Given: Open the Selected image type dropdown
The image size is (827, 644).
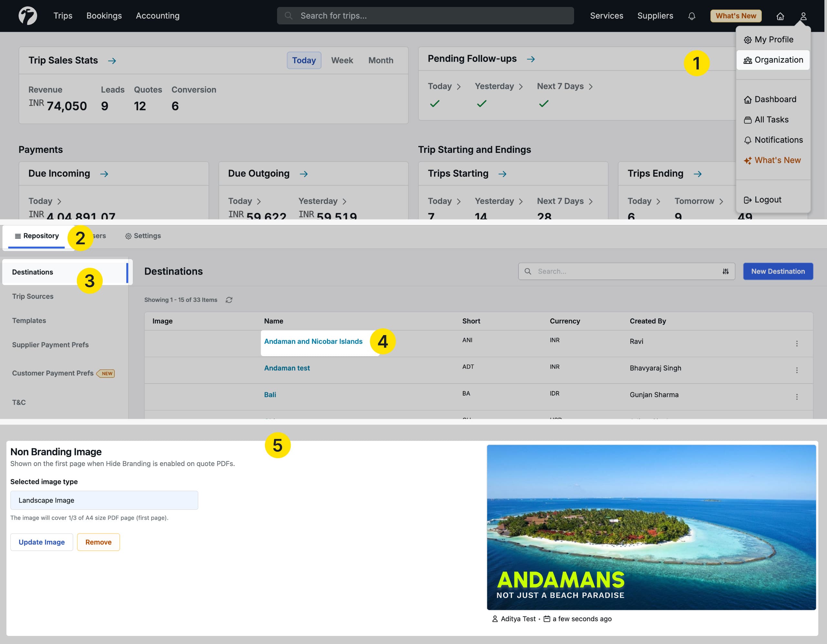Looking at the screenshot, I should 104,500.
